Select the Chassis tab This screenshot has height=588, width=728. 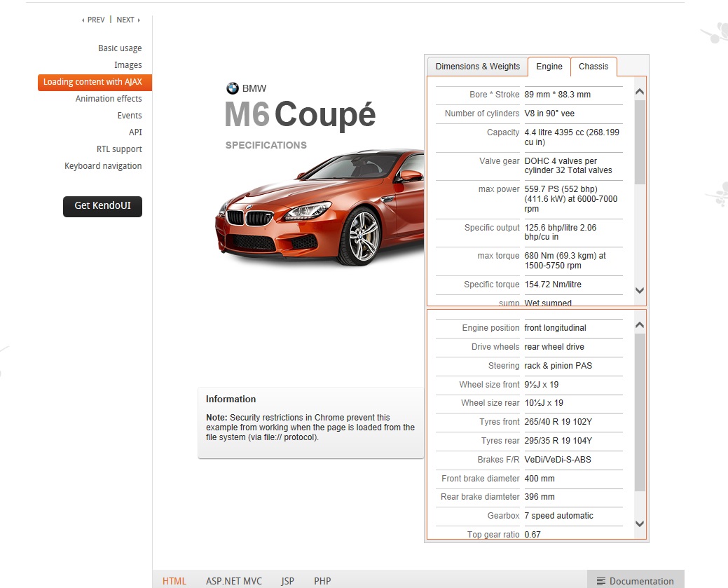(593, 67)
